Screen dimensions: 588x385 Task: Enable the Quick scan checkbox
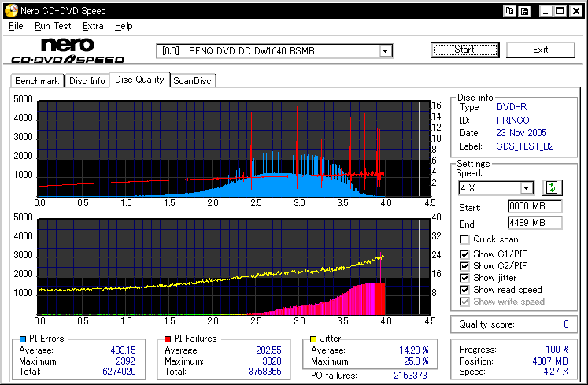(x=465, y=239)
